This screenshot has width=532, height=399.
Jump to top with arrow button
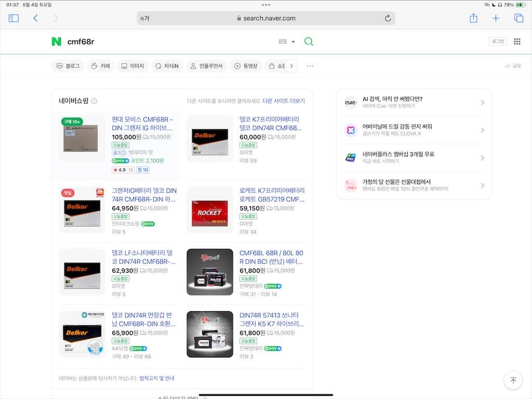(x=513, y=380)
